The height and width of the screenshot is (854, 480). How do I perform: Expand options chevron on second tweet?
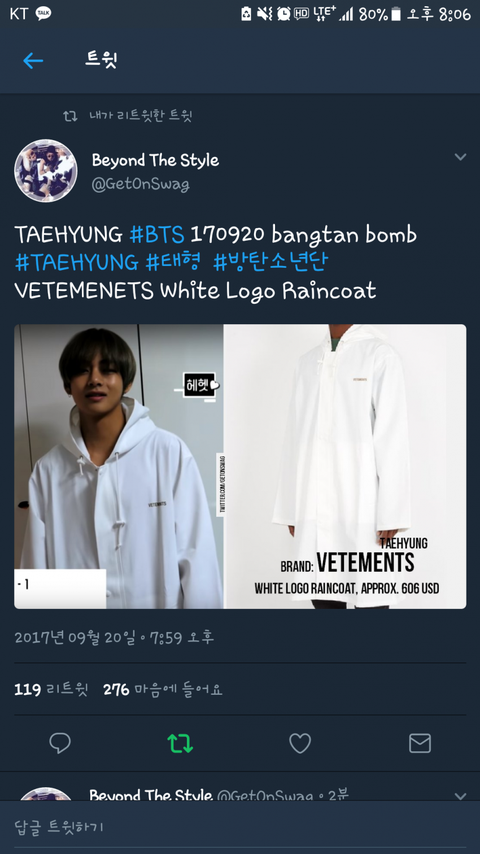[460, 796]
